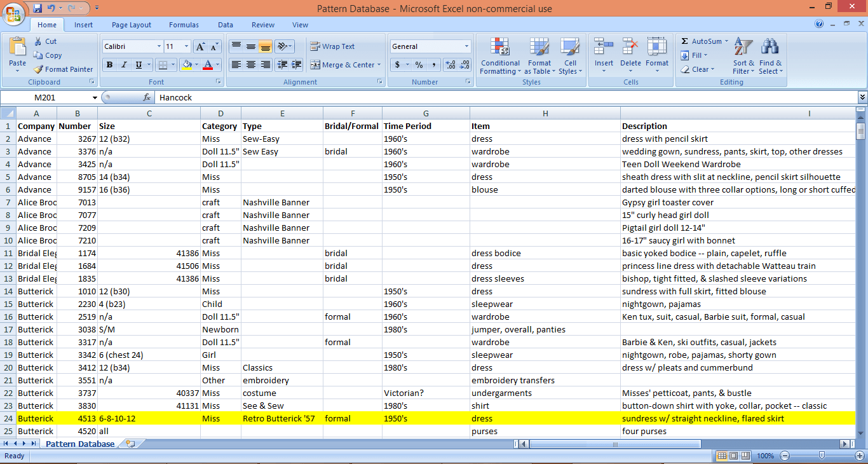
Task: Switch to the Data tab
Action: (226, 25)
